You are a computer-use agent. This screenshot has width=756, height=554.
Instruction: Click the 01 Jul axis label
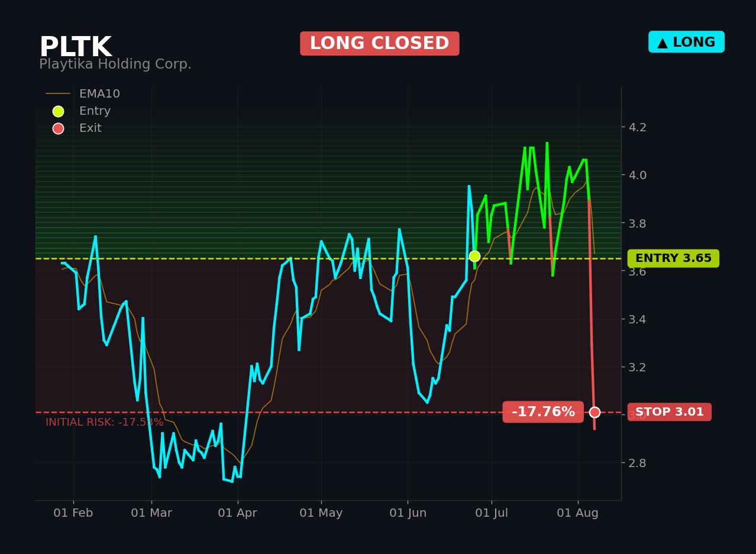492,513
